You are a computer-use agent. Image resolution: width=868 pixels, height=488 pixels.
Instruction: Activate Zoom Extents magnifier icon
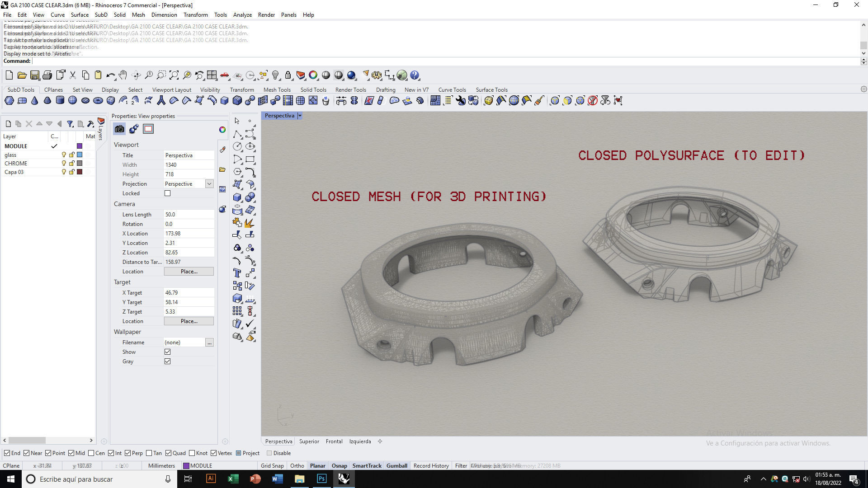174,75
